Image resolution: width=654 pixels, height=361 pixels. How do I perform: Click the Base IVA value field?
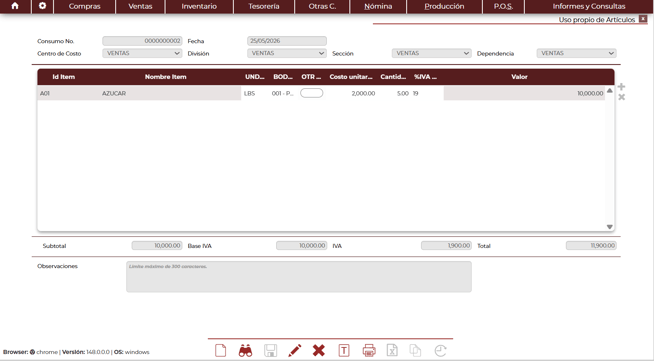(x=302, y=246)
